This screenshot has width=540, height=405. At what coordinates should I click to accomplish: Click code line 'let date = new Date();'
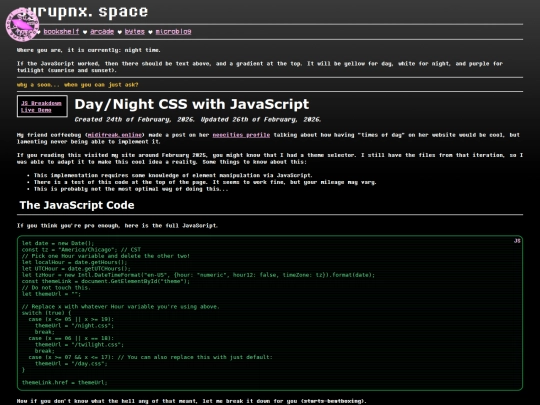click(x=58, y=243)
